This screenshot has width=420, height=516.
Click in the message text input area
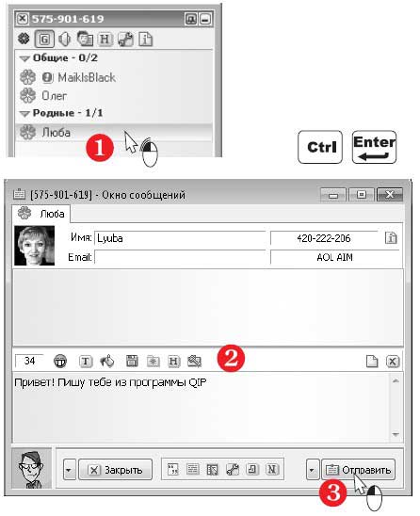point(201,408)
